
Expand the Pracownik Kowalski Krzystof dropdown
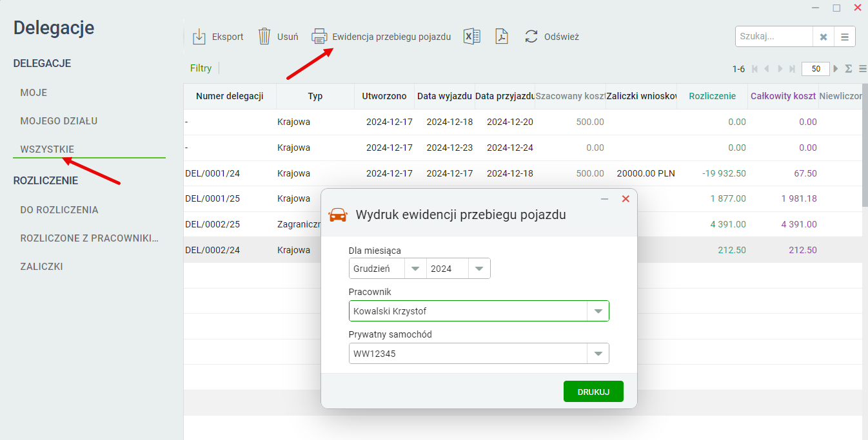[x=598, y=311]
